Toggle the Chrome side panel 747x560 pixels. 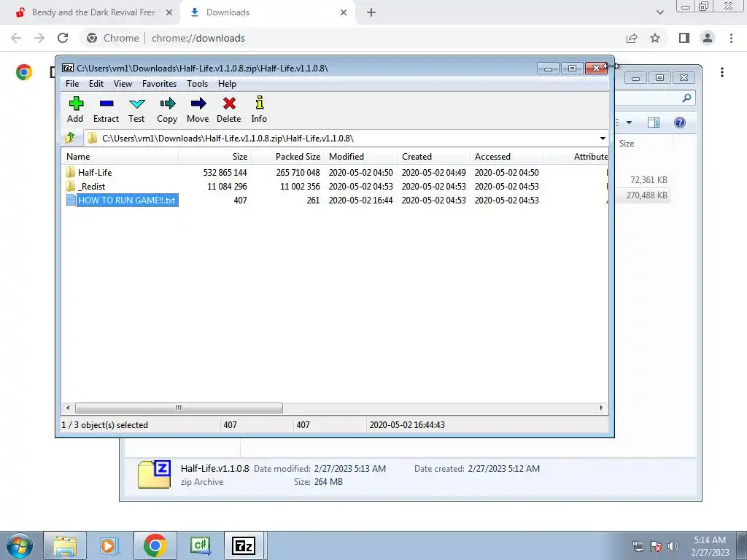pyautogui.click(x=684, y=38)
